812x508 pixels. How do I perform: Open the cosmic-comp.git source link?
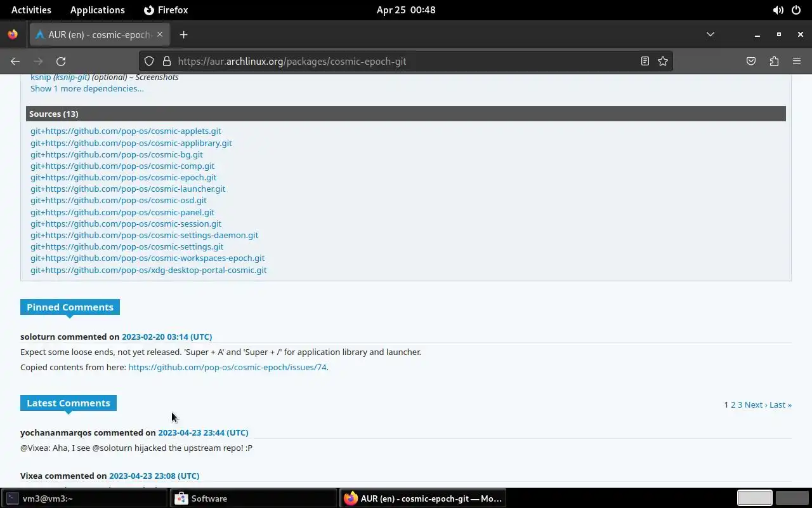122,166
